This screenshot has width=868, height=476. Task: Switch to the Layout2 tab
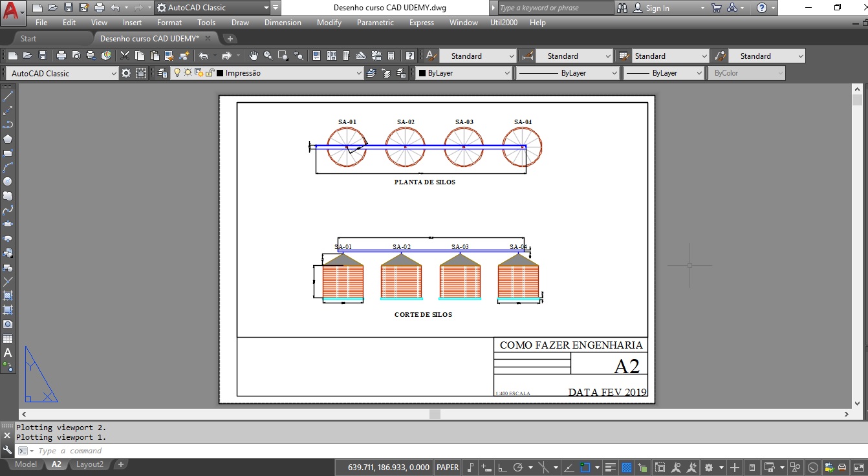coord(90,464)
